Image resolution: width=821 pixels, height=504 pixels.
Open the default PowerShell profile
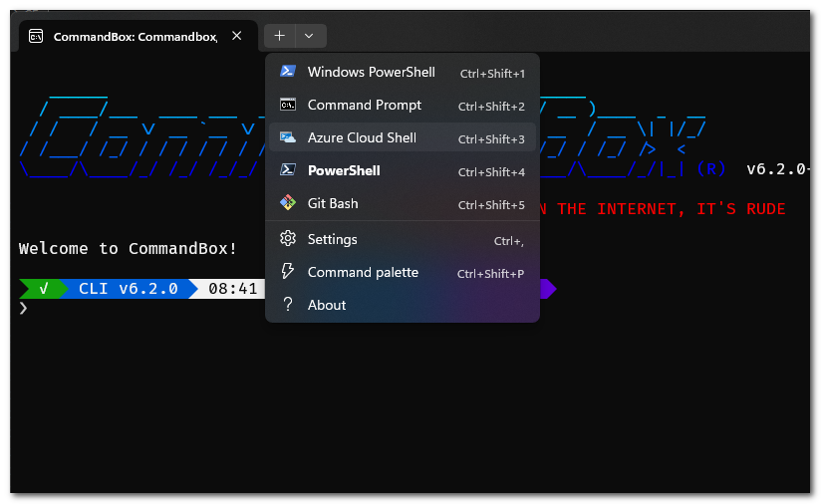point(403,170)
